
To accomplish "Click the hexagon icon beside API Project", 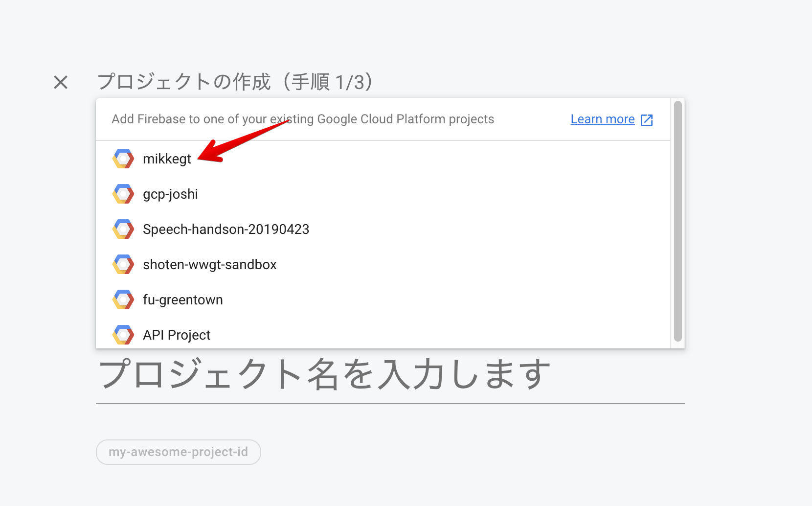I will pos(123,335).
